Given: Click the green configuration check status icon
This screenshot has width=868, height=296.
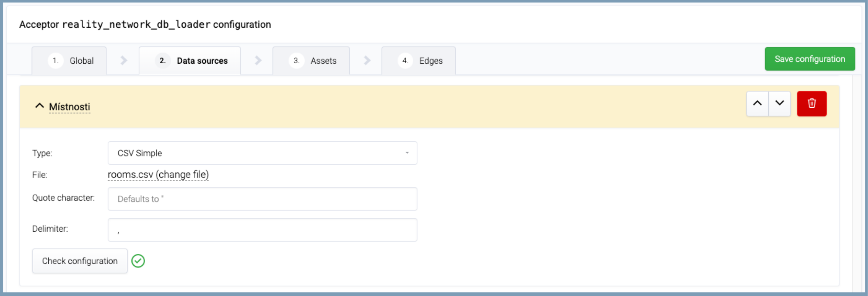Looking at the screenshot, I should click(x=138, y=261).
